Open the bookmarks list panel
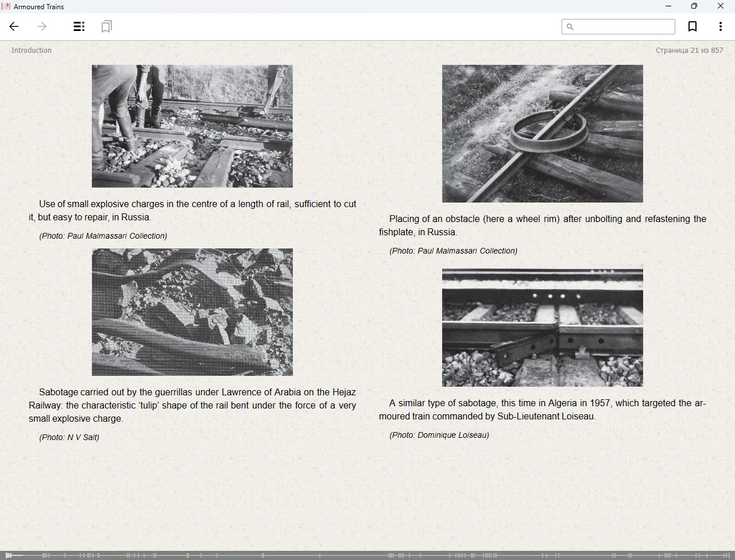Viewport: 735px width, 560px height. click(106, 26)
